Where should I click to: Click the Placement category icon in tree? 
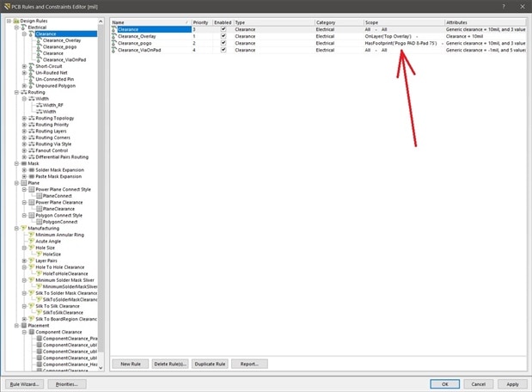coord(24,326)
